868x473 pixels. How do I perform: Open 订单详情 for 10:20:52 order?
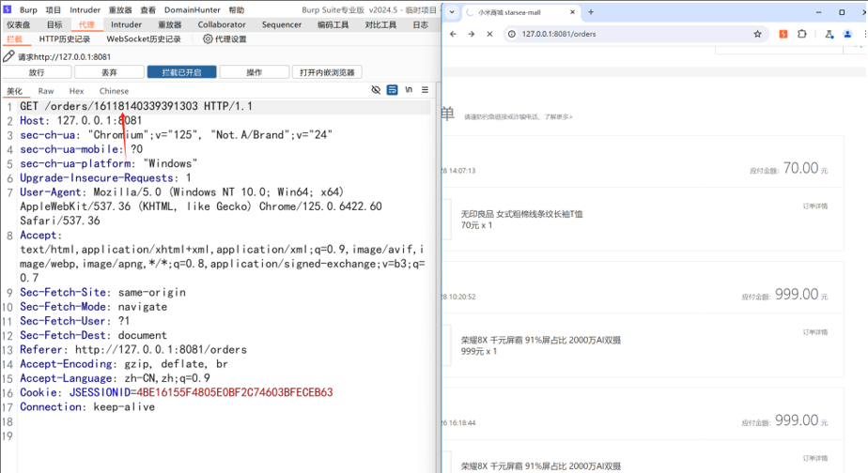click(x=814, y=332)
